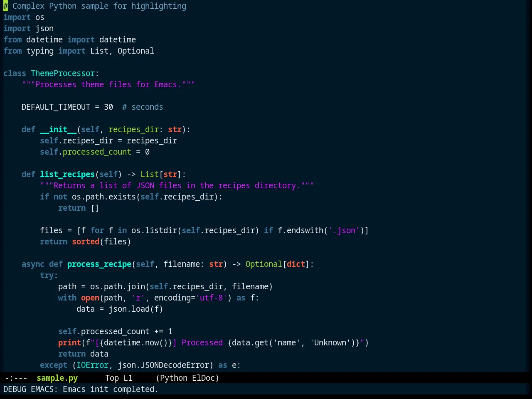Click 'self.processed_count += 1' line

(x=115, y=331)
